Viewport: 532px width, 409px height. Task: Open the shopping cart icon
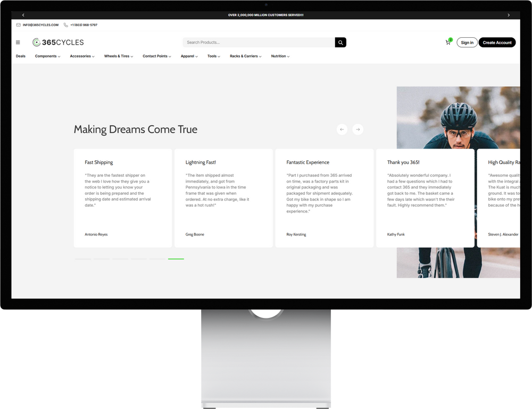[448, 43]
